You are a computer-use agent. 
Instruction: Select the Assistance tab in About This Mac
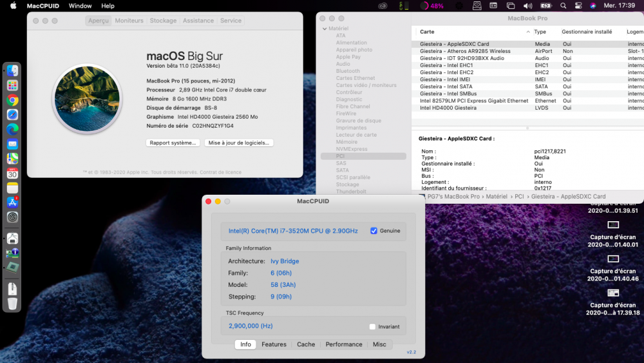tap(198, 21)
